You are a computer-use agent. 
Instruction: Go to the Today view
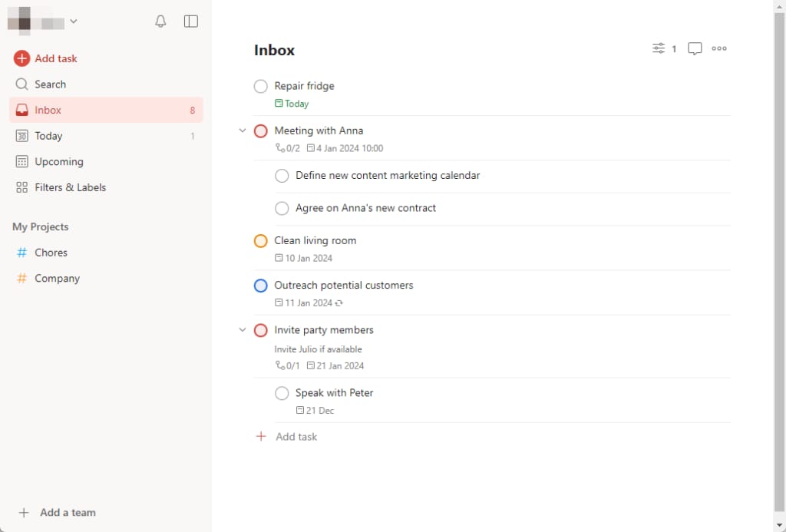[48, 136]
